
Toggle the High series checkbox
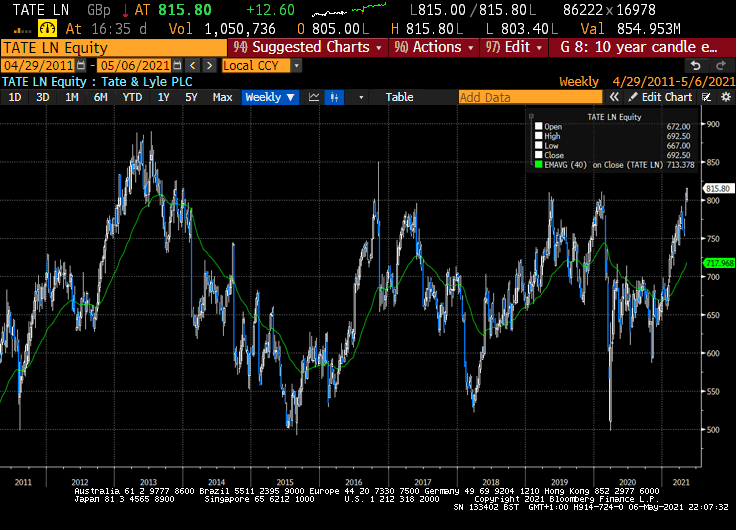pos(539,136)
